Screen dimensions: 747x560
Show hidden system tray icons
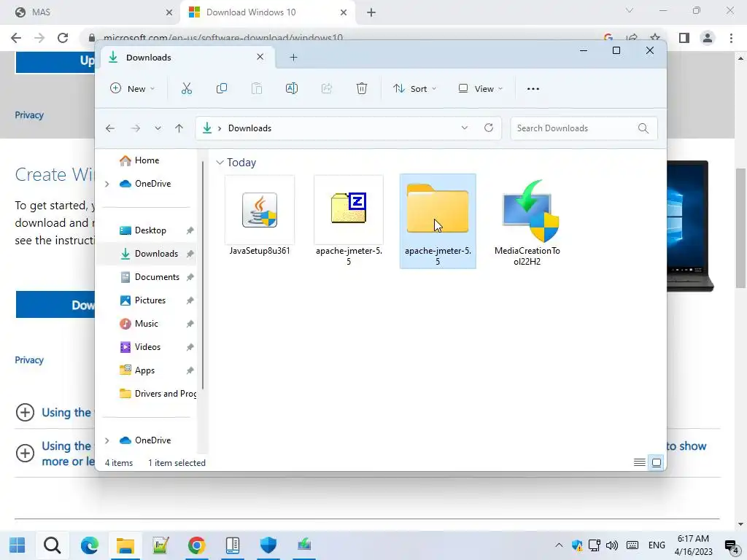pyautogui.click(x=559, y=545)
